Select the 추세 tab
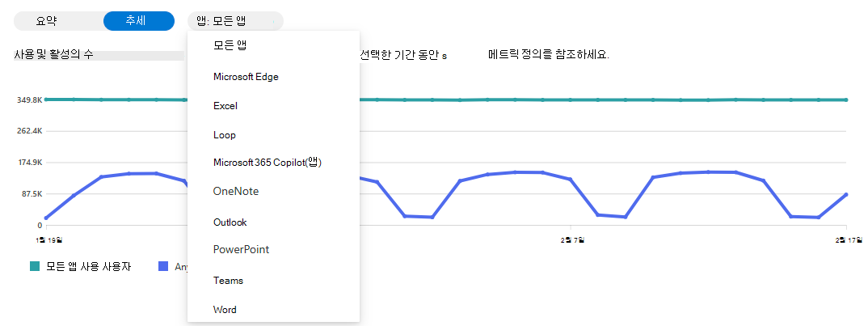Image resolution: width=868 pixels, height=326 pixels. (139, 21)
